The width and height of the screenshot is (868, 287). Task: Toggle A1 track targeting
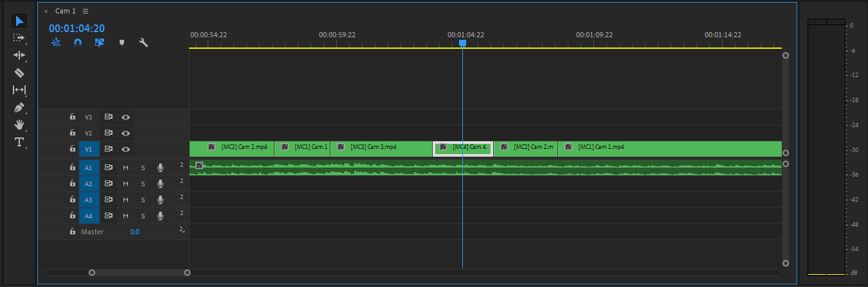click(x=89, y=168)
